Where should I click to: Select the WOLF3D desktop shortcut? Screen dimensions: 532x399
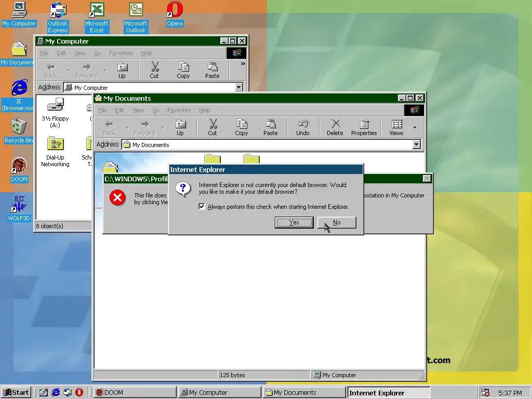coord(19,208)
